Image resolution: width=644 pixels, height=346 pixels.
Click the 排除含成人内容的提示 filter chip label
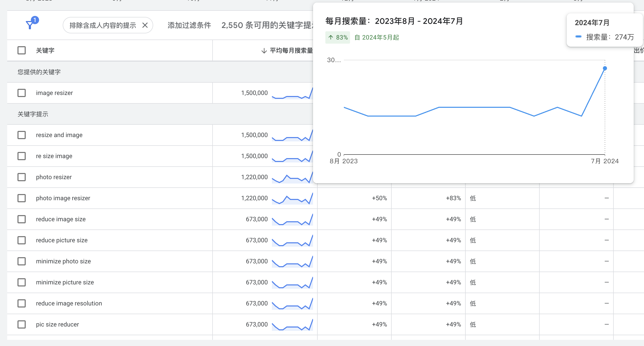pos(103,25)
